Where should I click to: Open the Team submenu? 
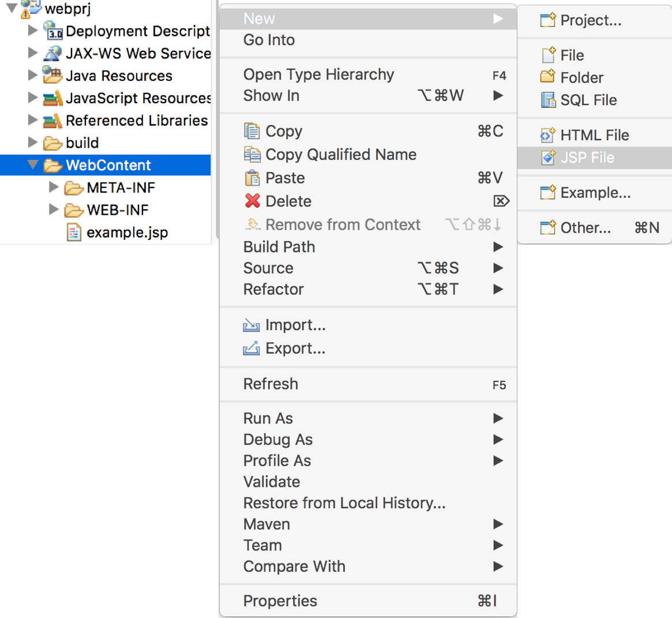(x=368, y=545)
